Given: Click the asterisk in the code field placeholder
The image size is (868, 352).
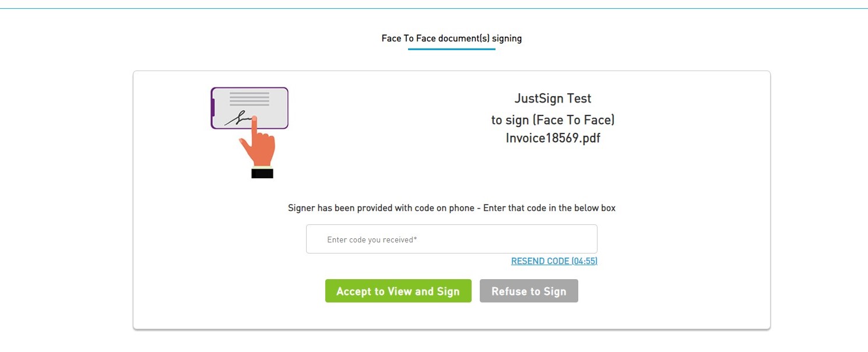Looking at the screenshot, I should [415, 239].
